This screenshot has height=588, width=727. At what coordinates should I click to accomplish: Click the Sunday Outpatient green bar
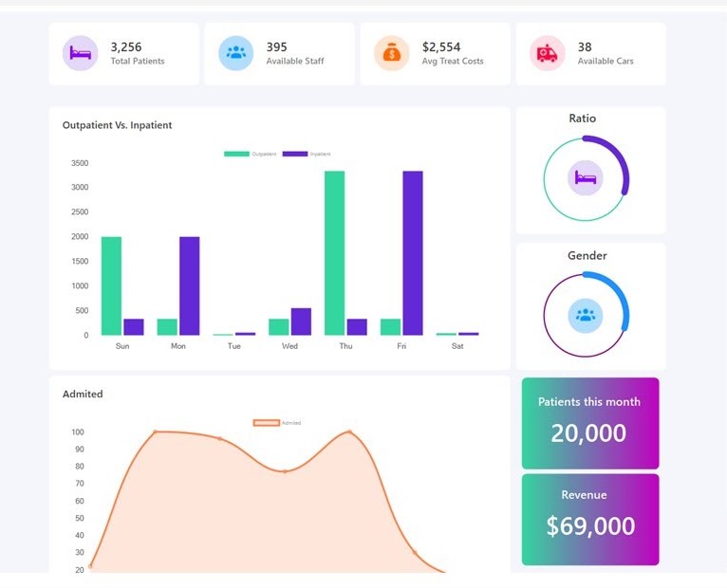tap(111, 285)
